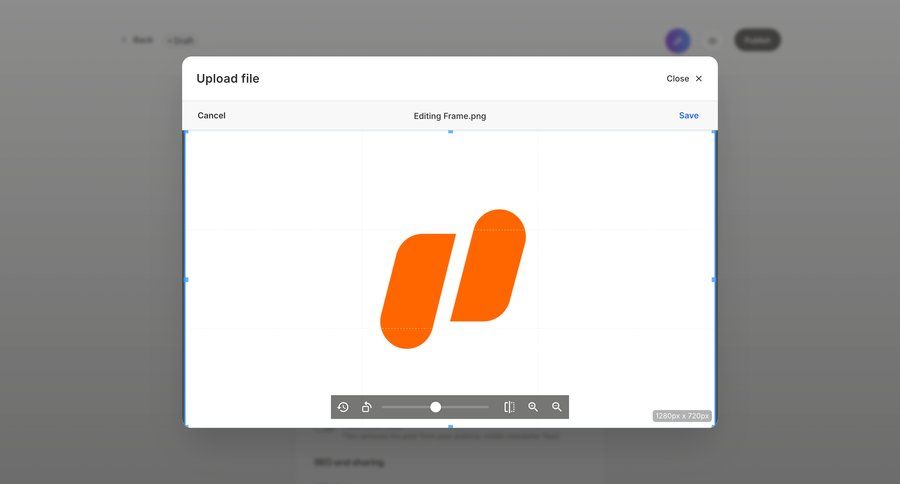Click the purple avatar icon in background page
Viewport: 900px width, 484px height.
pyautogui.click(x=678, y=41)
